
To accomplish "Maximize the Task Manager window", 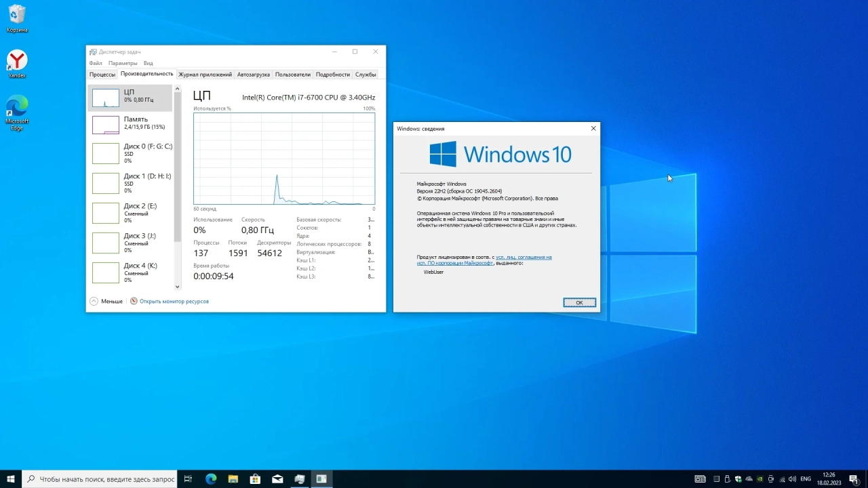I will point(355,52).
